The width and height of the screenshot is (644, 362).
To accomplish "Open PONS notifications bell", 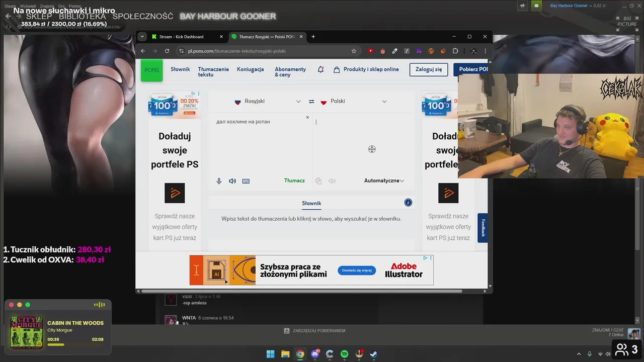I will point(320,69).
